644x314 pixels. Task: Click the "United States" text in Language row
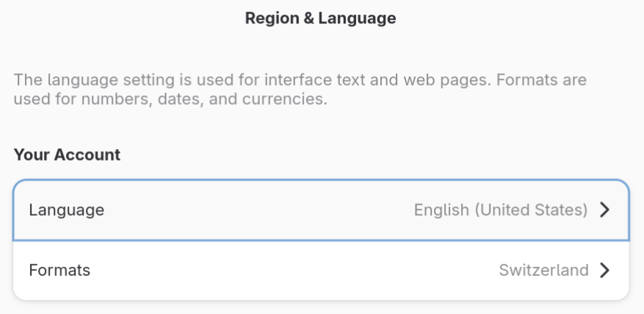(x=532, y=210)
